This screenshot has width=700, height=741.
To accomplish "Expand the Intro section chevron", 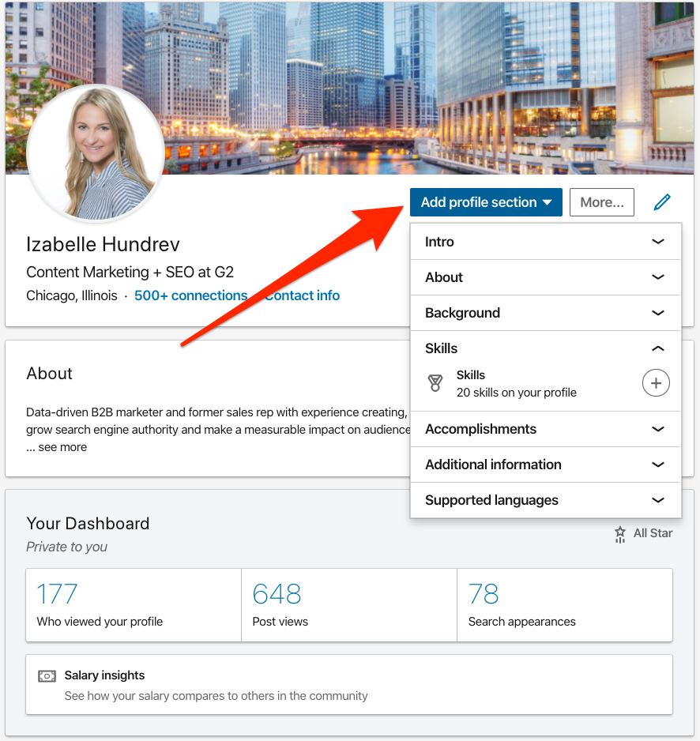I will [658, 242].
